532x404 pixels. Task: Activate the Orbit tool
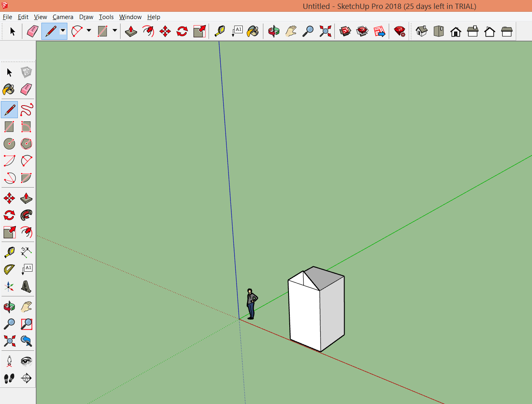point(9,307)
